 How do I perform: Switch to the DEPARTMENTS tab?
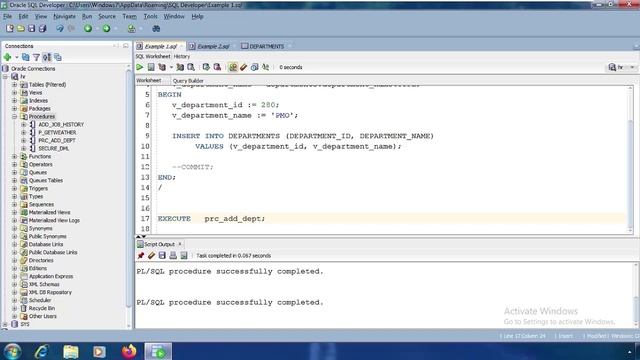(266, 47)
